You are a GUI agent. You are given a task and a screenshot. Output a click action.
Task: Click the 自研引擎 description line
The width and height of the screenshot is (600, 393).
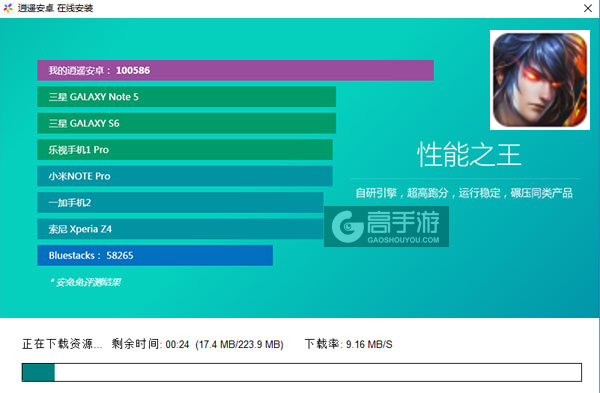tap(464, 193)
